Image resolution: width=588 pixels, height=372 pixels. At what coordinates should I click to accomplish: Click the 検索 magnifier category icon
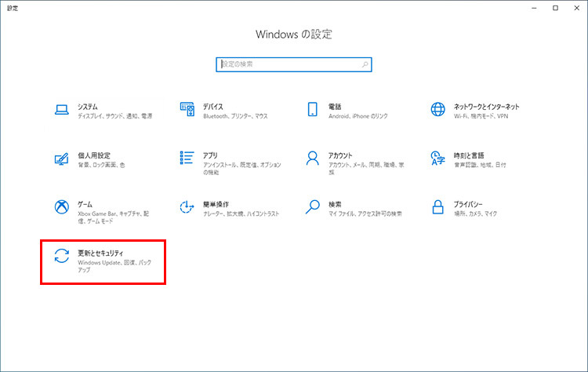pyautogui.click(x=312, y=207)
